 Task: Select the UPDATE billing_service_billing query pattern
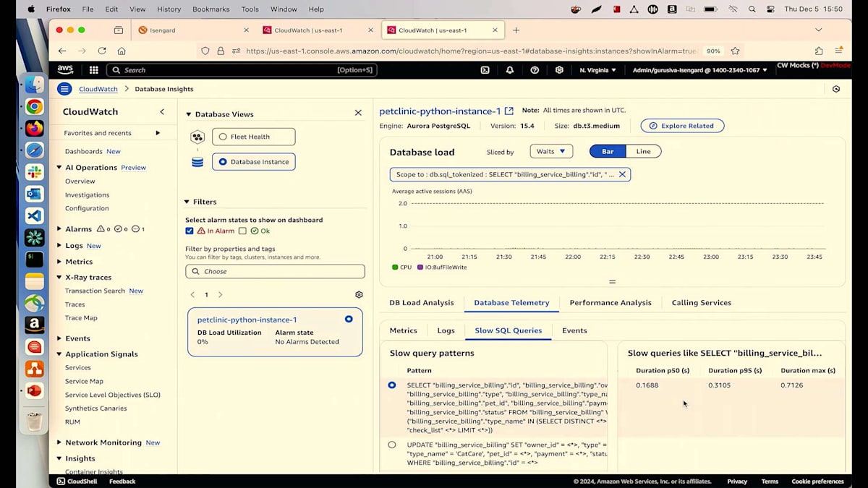pyautogui.click(x=392, y=445)
